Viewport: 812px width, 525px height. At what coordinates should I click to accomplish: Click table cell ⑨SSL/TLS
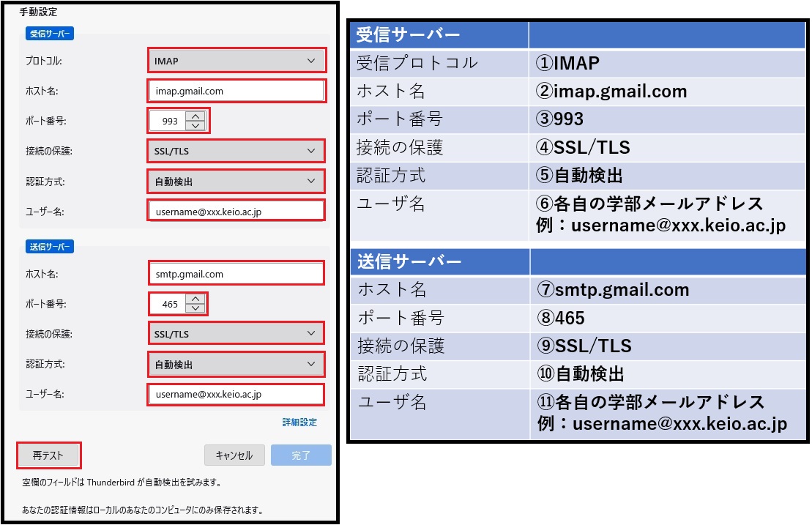668,346
